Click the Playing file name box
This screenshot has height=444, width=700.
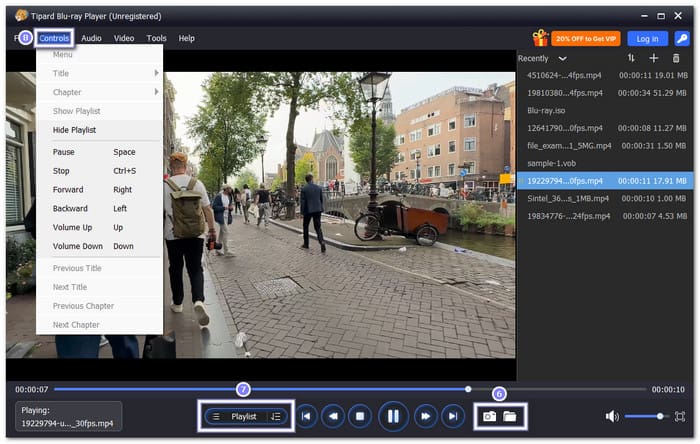68,416
